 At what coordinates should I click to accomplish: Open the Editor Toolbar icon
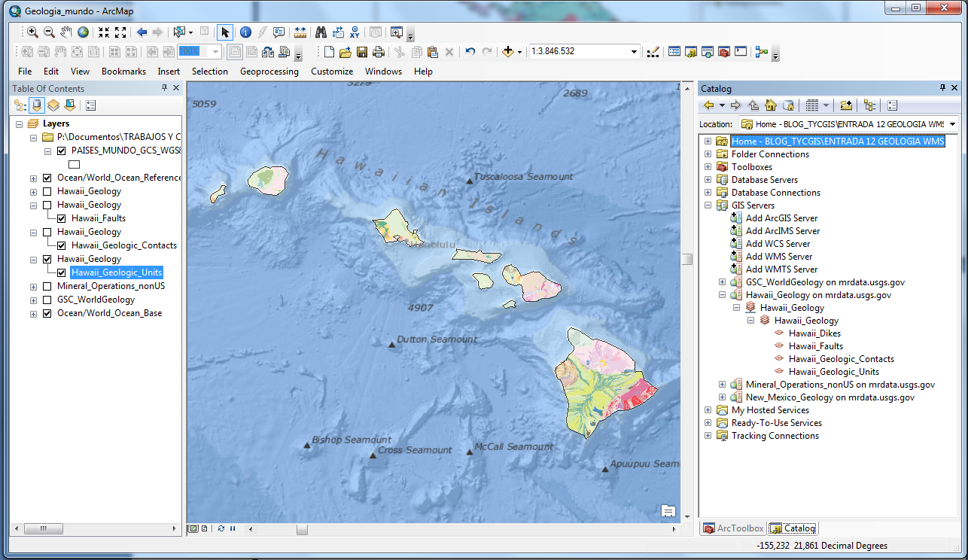pos(653,52)
